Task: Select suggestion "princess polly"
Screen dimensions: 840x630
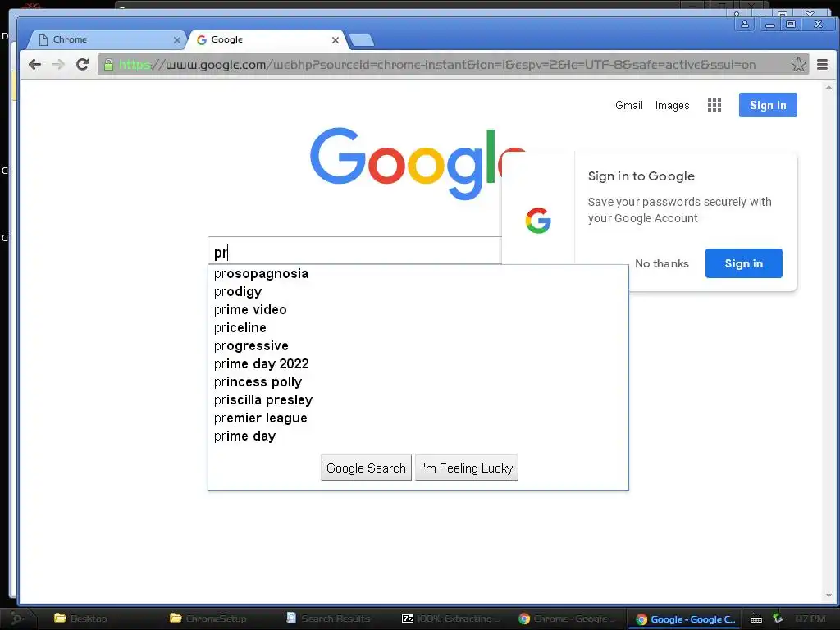Action: pos(418,382)
